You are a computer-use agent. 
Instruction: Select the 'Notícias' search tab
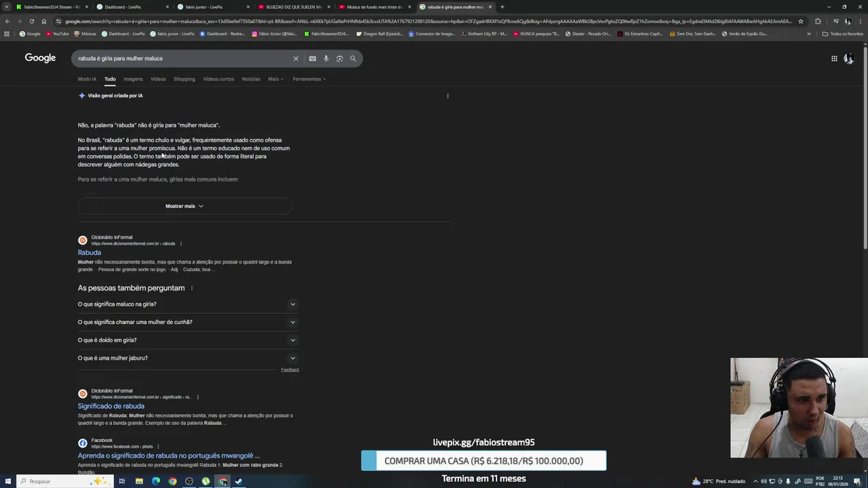pos(251,79)
